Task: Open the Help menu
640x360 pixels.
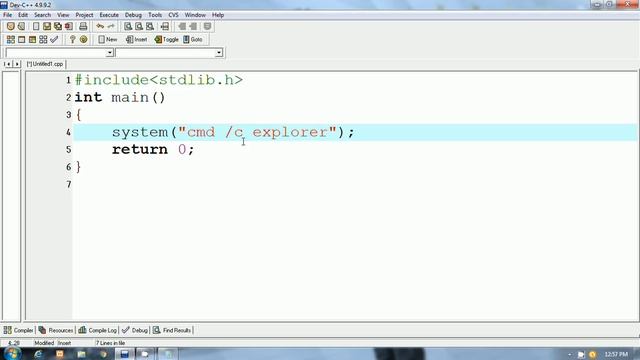Action: [218, 15]
